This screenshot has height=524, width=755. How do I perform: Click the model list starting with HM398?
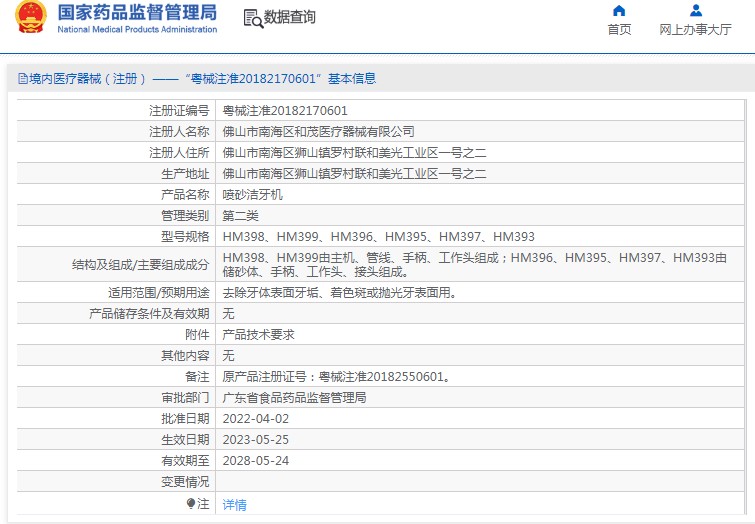[378, 237]
